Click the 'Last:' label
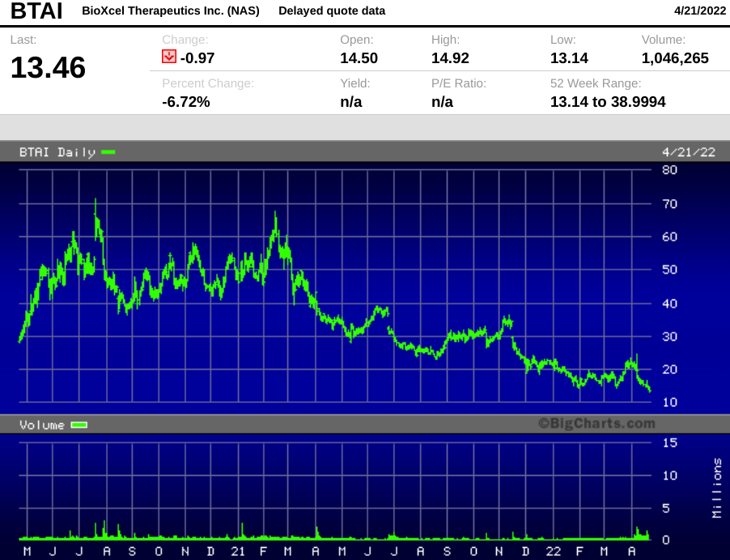 [23, 40]
